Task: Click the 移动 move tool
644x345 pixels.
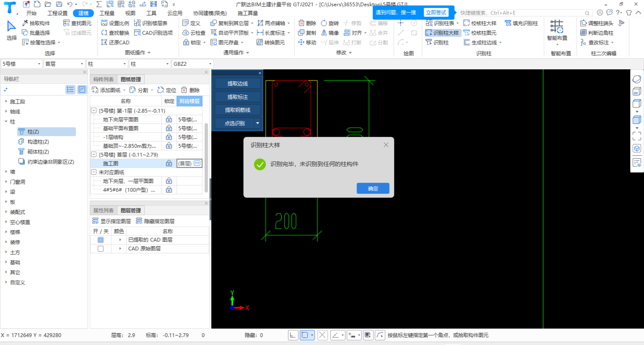Action: point(307,43)
